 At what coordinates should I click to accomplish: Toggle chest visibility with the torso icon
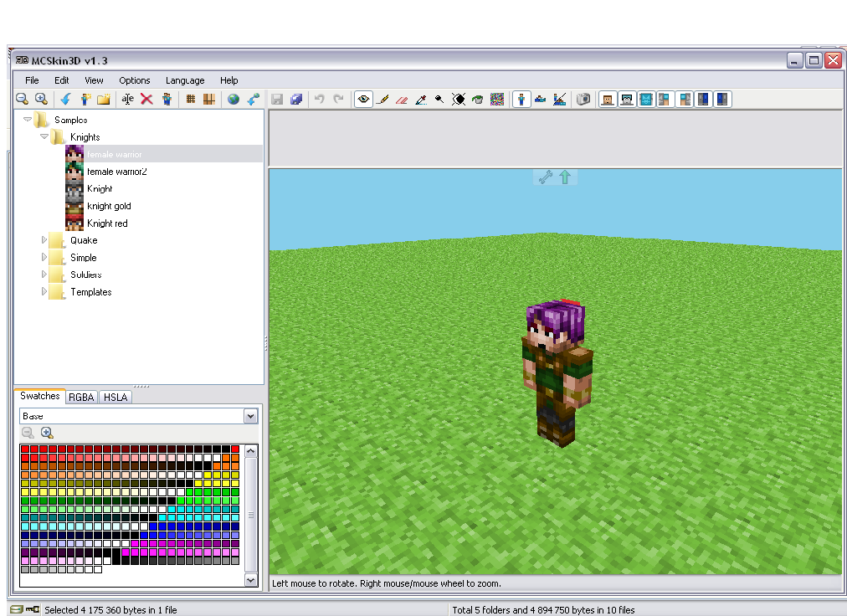(x=646, y=99)
